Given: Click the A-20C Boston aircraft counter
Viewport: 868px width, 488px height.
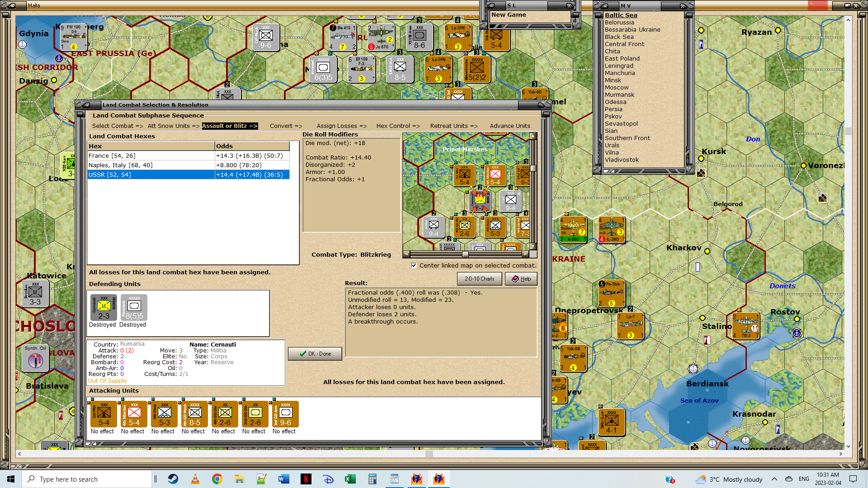Looking at the screenshot, I should point(573,230).
